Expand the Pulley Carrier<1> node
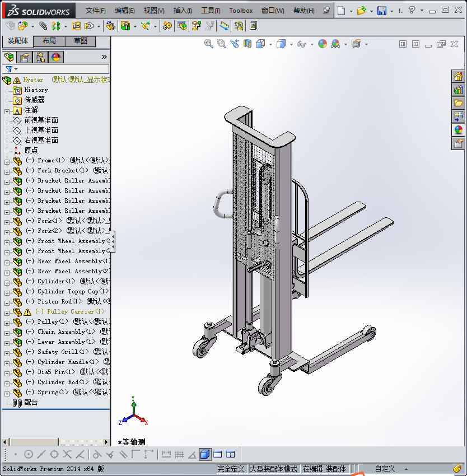The image size is (467, 476). pos(7,313)
